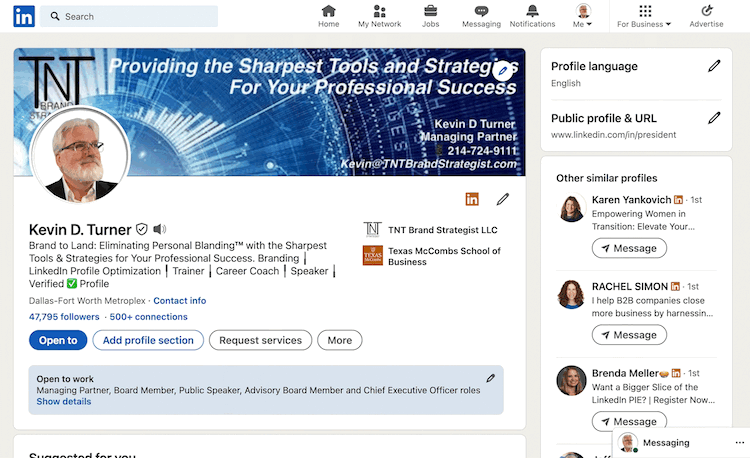Play the name pronunciation speaker
This screenshot has width=750, height=458.
coord(159,229)
